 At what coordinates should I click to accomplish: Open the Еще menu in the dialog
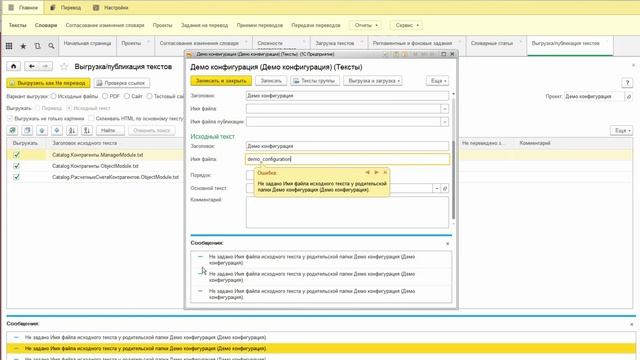tap(438, 81)
